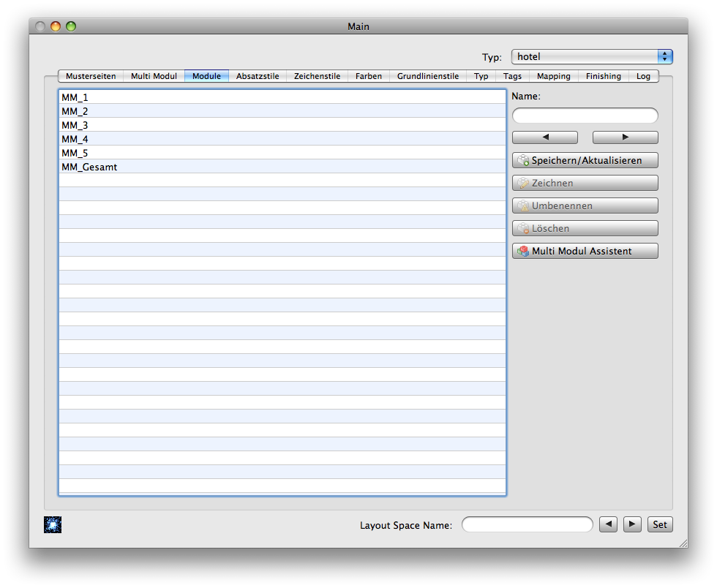Image resolution: width=717 pixels, height=588 pixels.
Task: Switch to the Typ tab
Action: 481,76
